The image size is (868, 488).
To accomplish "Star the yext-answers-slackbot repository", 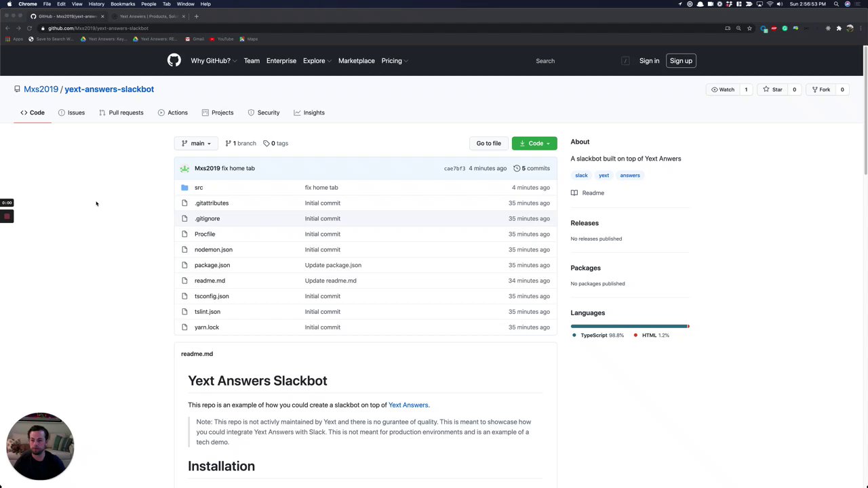I will pos(772,89).
